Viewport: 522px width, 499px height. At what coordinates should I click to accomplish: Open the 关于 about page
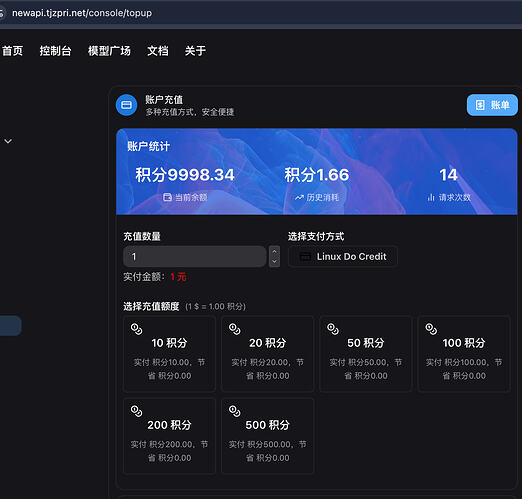(195, 51)
